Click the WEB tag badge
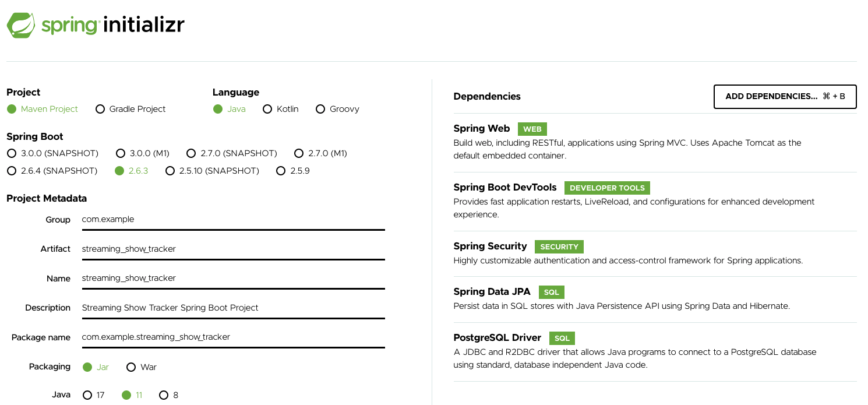 (532, 129)
